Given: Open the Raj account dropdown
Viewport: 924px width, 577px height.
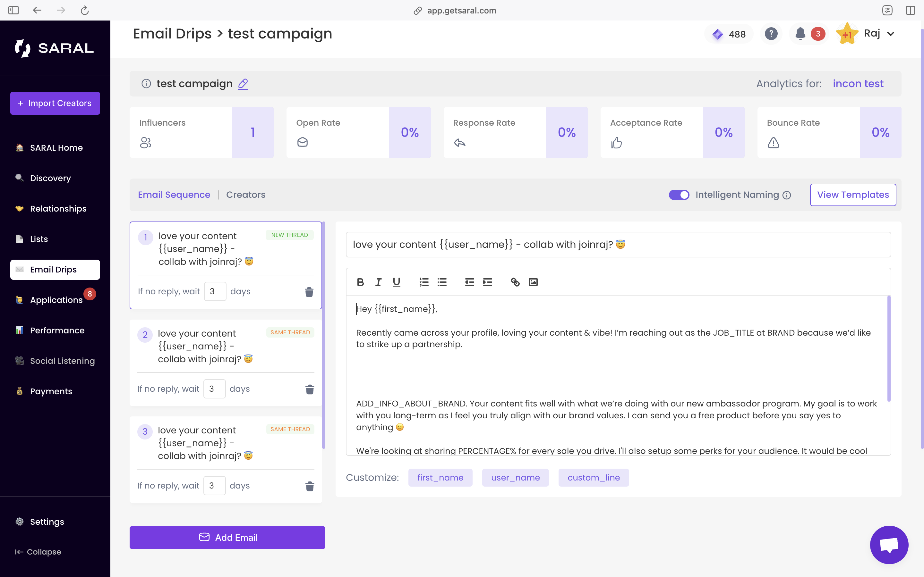Looking at the screenshot, I should point(879,34).
